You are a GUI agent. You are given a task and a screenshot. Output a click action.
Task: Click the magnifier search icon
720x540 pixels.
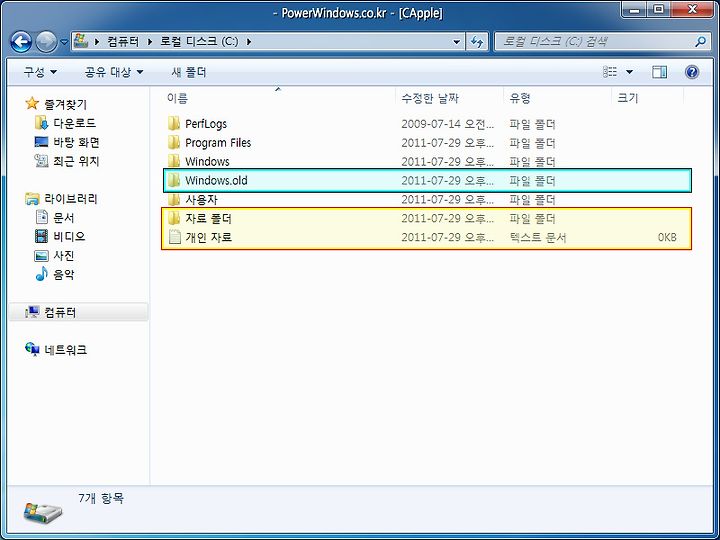click(x=700, y=42)
